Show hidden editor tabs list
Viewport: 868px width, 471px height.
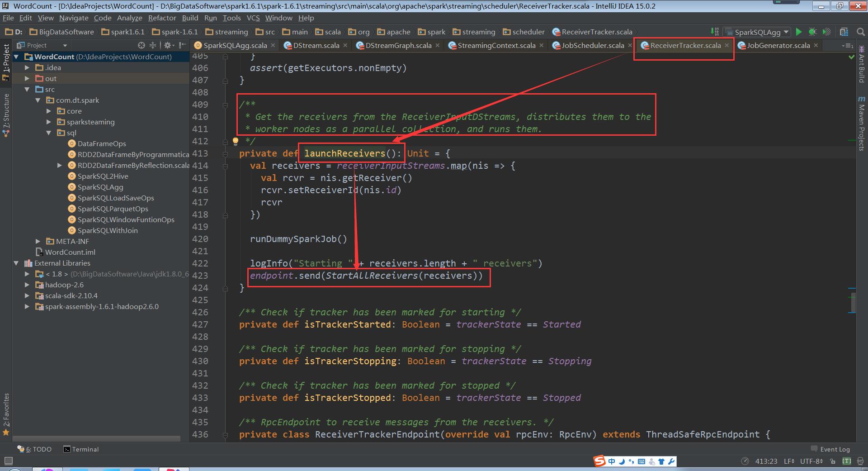pos(847,45)
